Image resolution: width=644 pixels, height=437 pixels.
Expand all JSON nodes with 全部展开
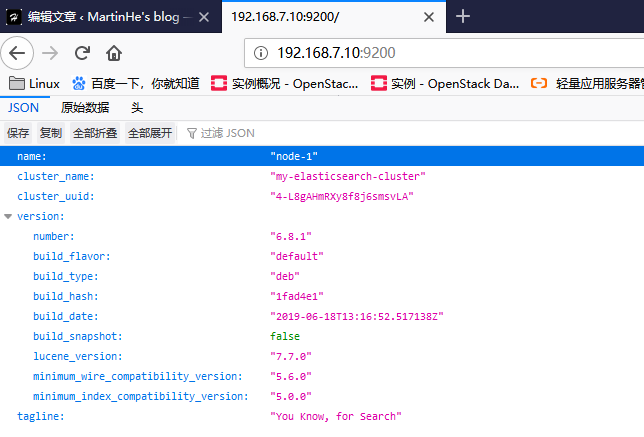tap(150, 133)
